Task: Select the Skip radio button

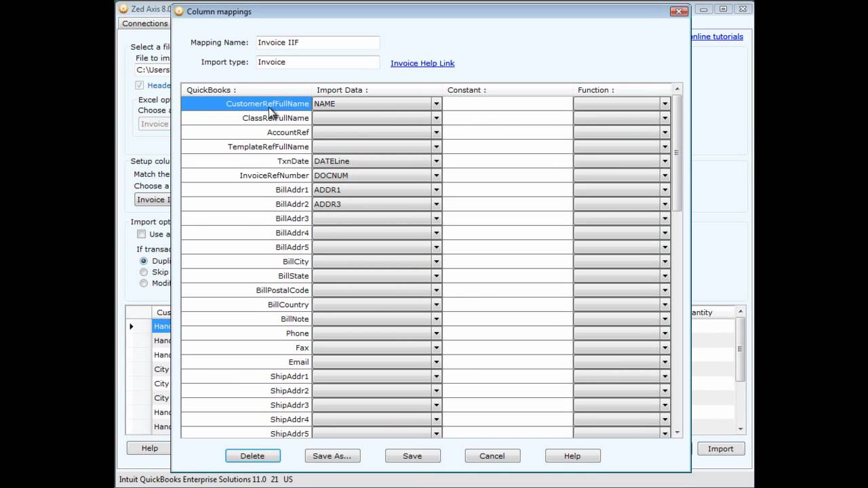Action: tap(143, 272)
